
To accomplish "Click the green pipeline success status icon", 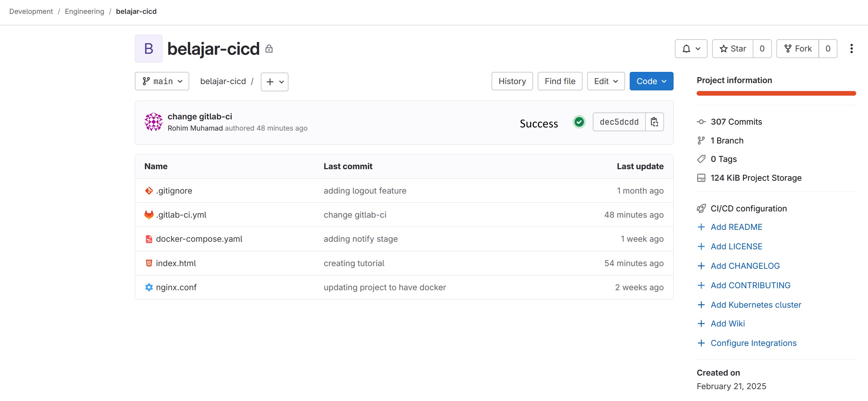I will [x=579, y=122].
